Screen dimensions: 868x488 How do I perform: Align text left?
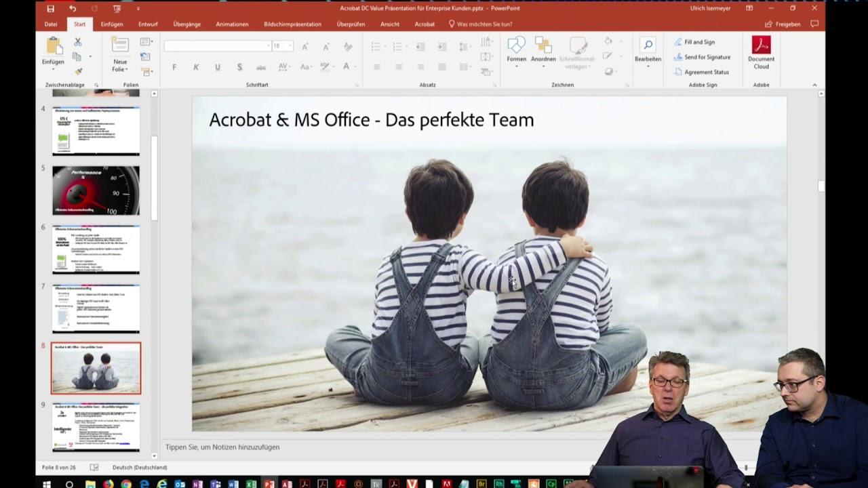point(377,67)
